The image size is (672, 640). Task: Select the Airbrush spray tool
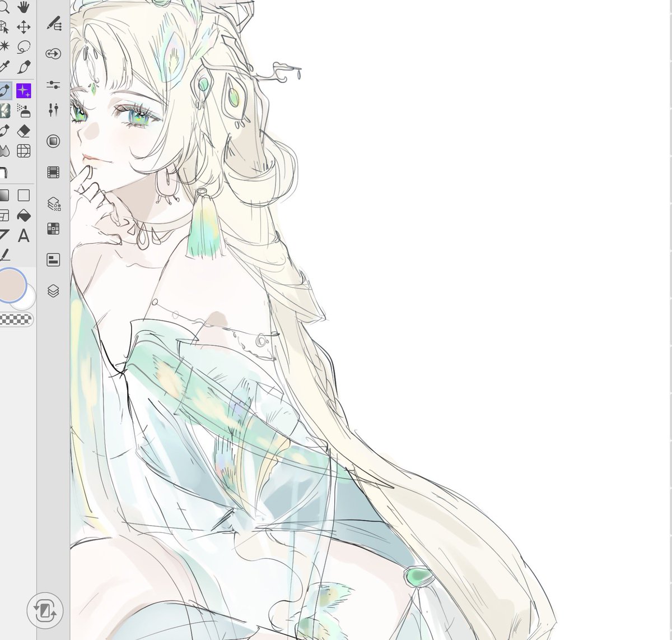[24, 110]
